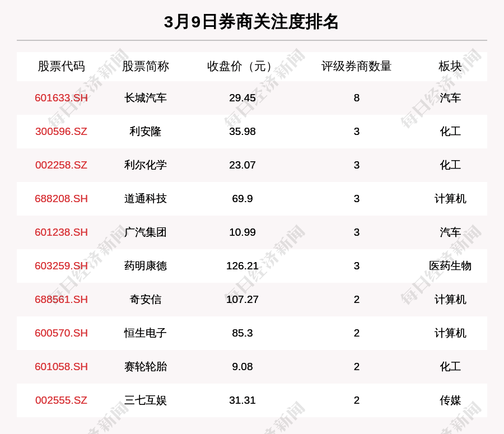Click sector 化工 in 利尔化学 row
Viewport: 504px width, 434px height.
(450, 165)
